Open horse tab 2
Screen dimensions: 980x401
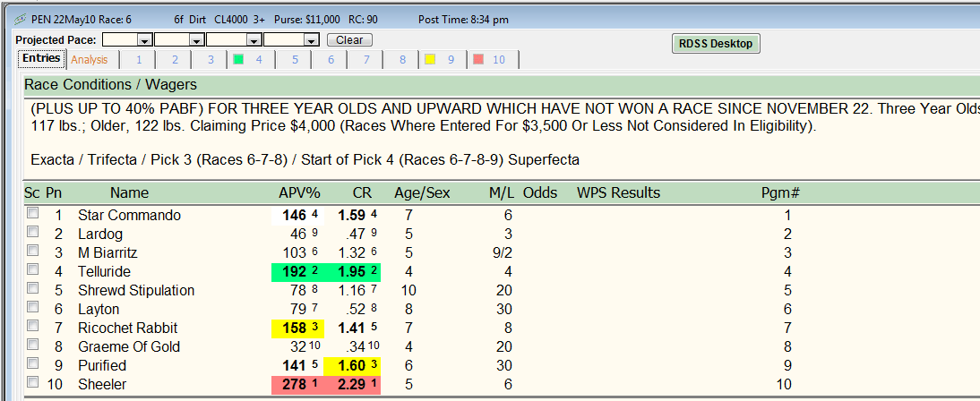175,60
